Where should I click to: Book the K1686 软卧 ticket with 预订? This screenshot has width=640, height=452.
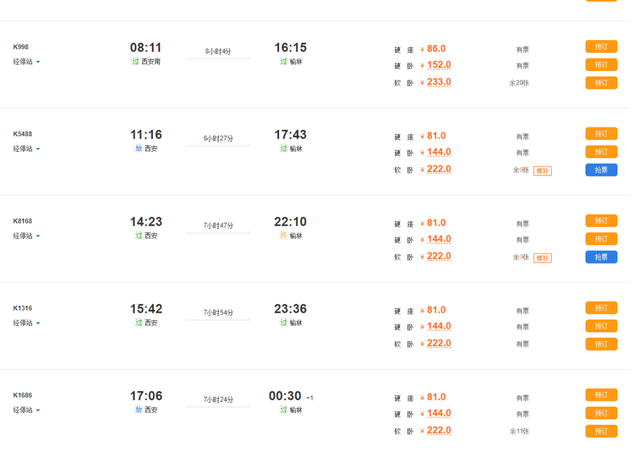(x=600, y=431)
